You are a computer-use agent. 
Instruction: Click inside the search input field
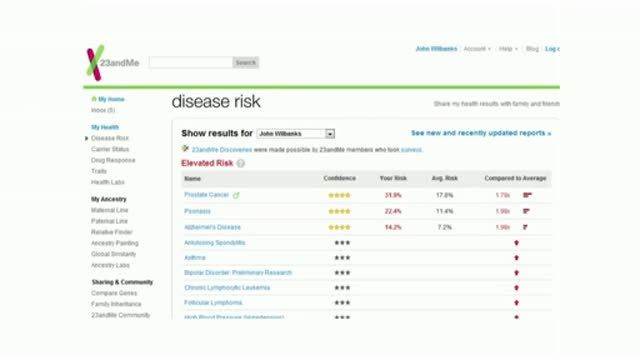pyautogui.click(x=191, y=62)
